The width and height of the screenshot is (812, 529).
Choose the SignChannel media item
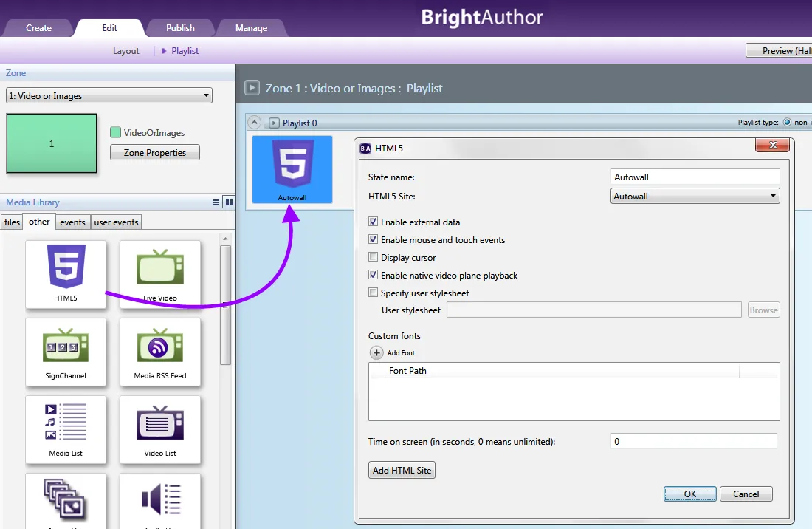click(66, 352)
